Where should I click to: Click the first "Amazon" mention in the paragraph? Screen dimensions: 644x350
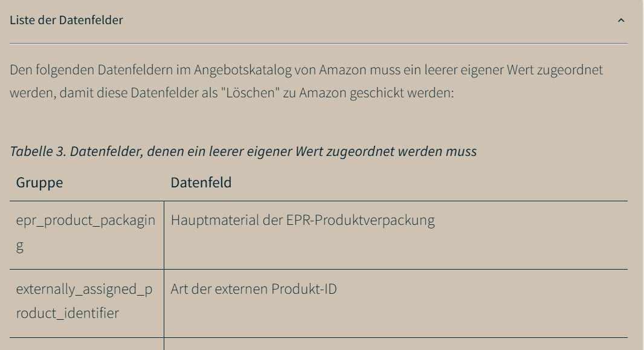click(343, 70)
